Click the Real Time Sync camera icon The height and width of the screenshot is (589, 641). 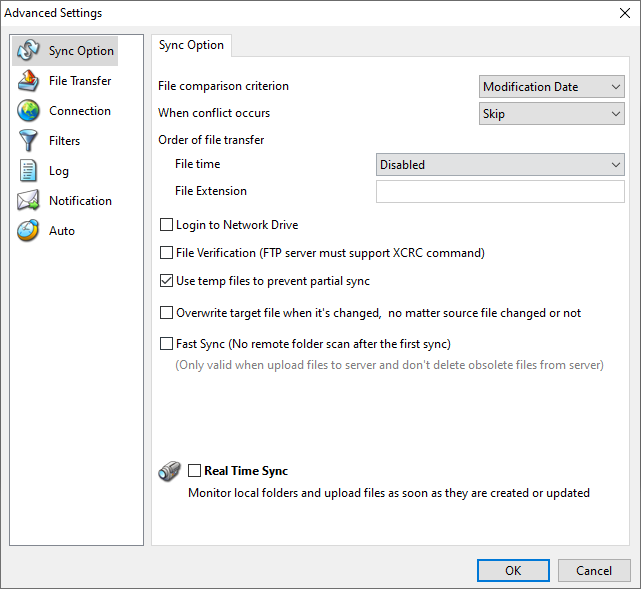point(169,471)
